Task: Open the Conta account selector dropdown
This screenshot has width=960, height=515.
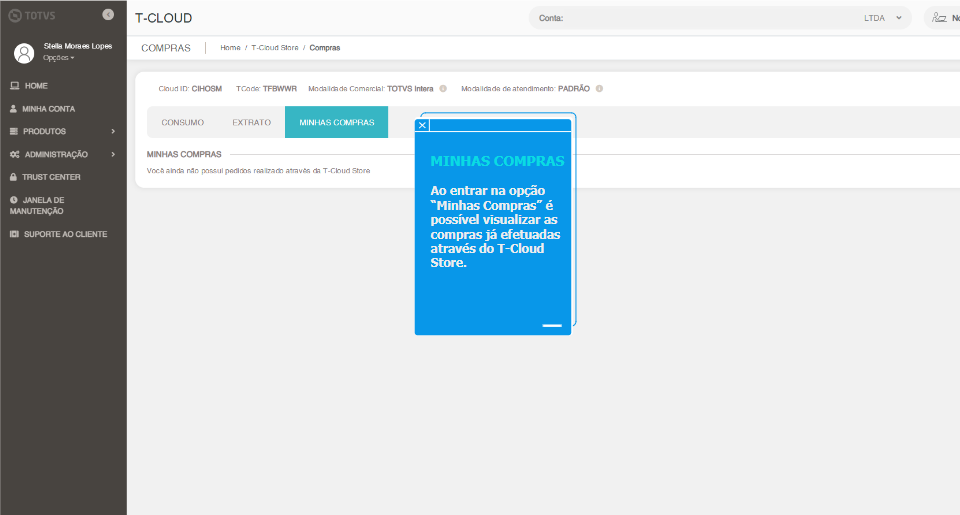Action: tap(720, 18)
